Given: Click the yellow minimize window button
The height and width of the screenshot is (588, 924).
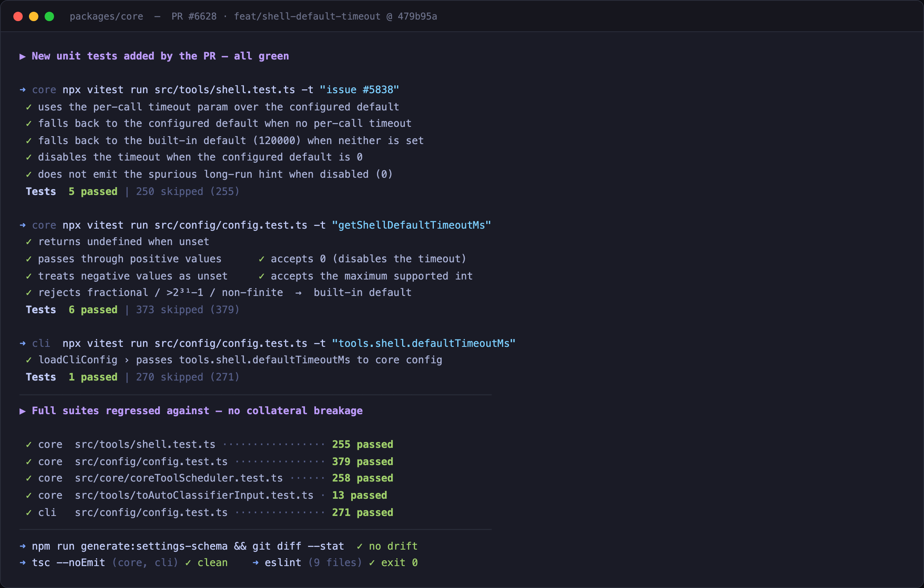Looking at the screenshot, I should click(x=34, y=16).
